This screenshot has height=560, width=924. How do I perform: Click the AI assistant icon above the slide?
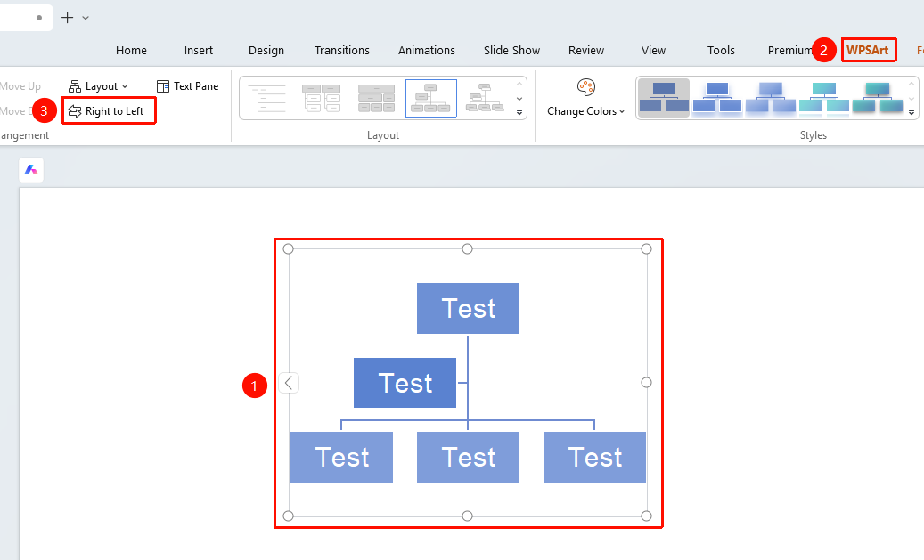coord(31,170)
